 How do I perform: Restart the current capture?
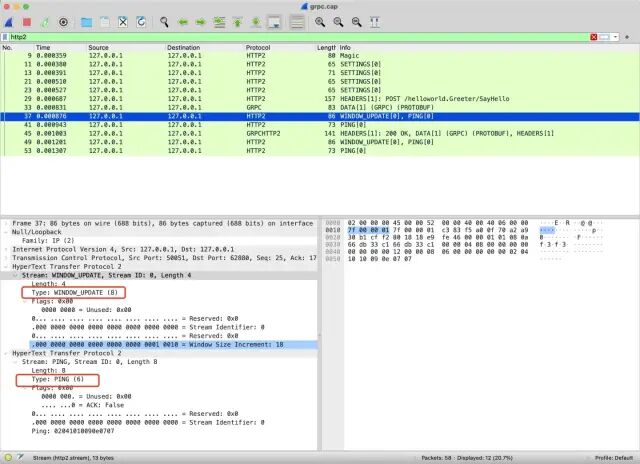(45, 22)
